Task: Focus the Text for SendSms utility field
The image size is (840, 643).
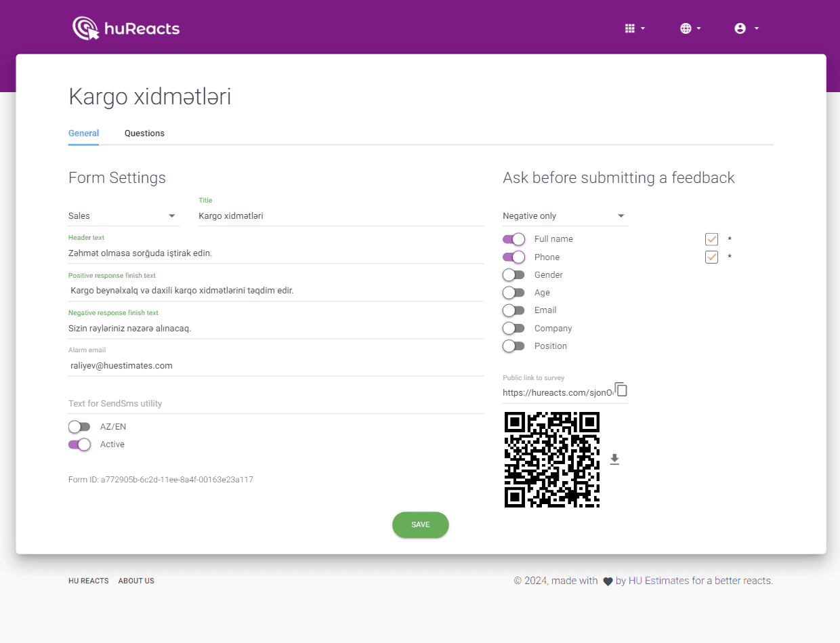Action: coord(276,404)
